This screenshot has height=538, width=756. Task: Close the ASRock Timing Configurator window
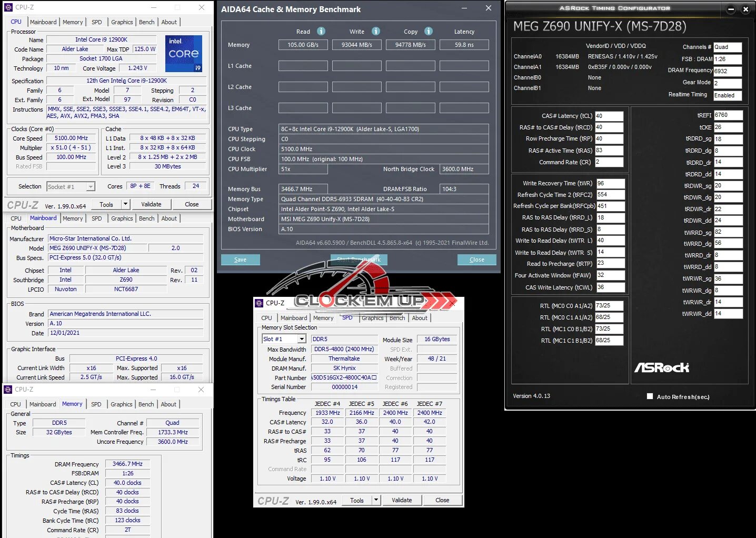pos(745,9)
